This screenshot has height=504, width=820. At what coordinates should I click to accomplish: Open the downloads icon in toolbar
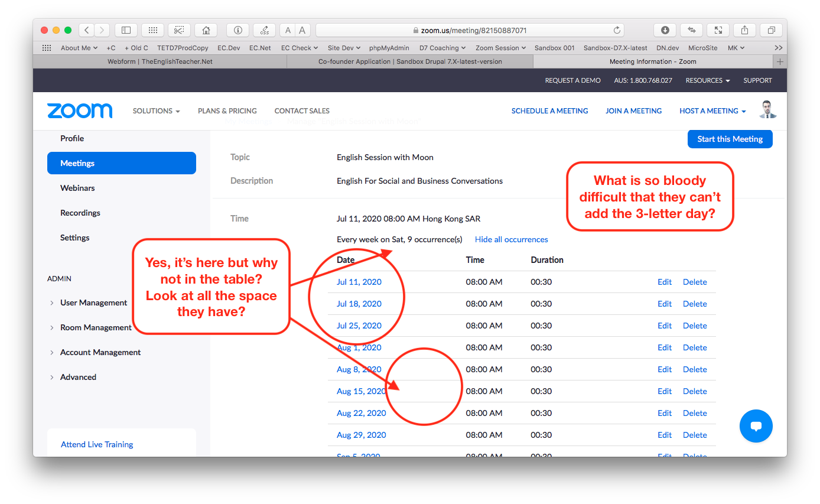pos(665,30)
